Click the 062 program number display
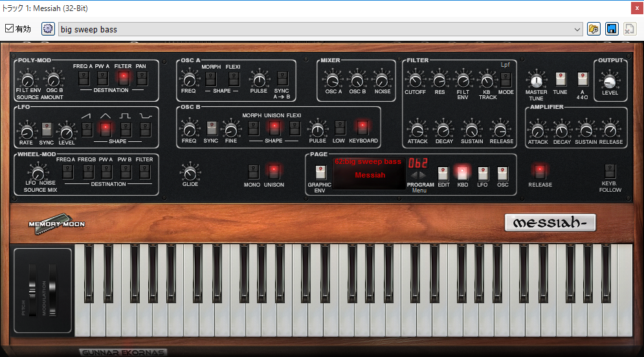This screenshot has width=644, height=357. coord(417,163)
